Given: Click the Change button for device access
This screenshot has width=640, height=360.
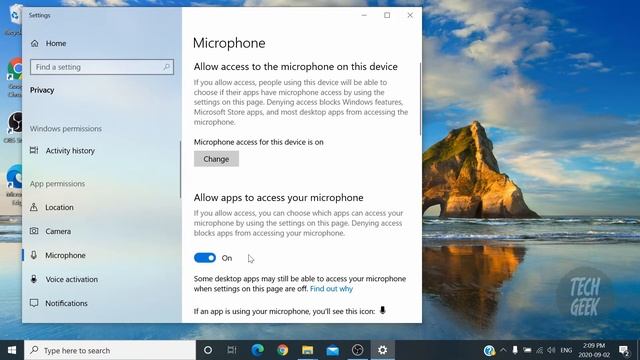Looking at the screenshot, I should point(216,159).
